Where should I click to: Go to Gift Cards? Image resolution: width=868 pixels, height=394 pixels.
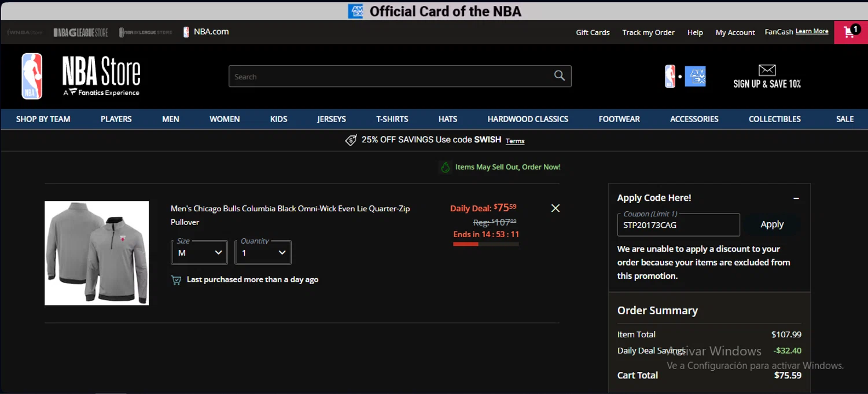click(x=593, y=32)
